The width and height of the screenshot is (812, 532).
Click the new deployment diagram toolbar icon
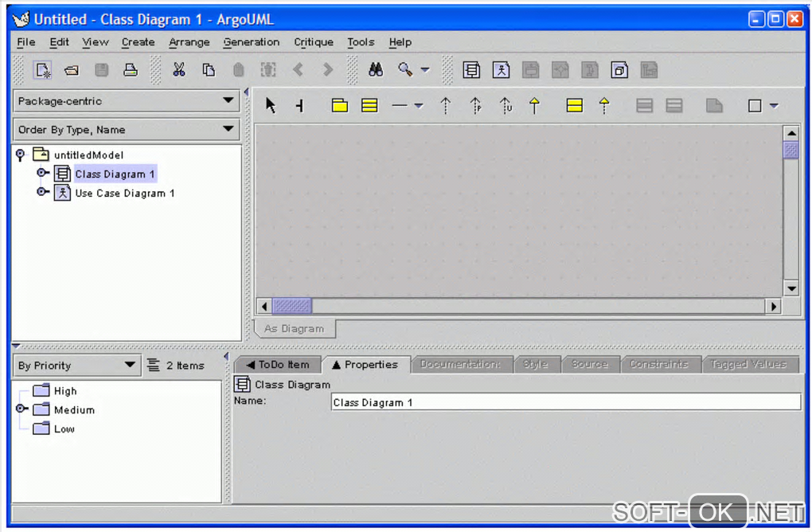tap(619, 70)
